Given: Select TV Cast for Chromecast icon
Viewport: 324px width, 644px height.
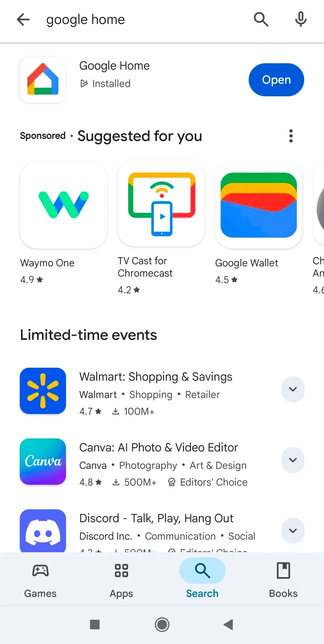Looking at the screenshot, I should coord(161,204).
